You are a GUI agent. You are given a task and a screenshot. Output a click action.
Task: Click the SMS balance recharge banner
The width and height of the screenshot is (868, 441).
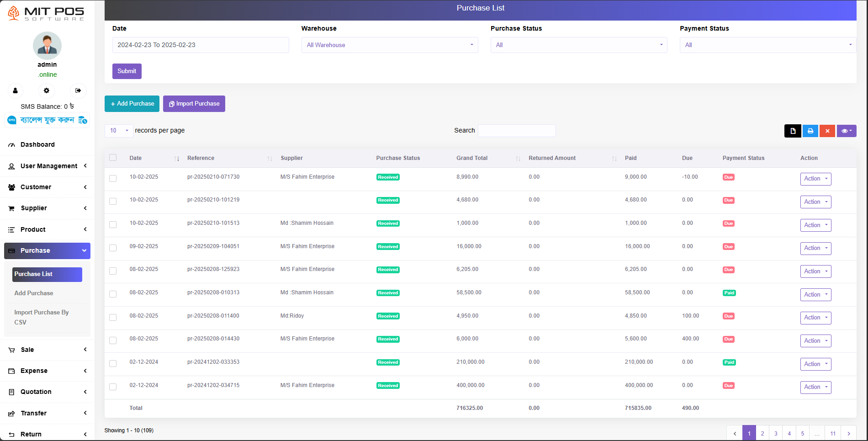(48, 120)
